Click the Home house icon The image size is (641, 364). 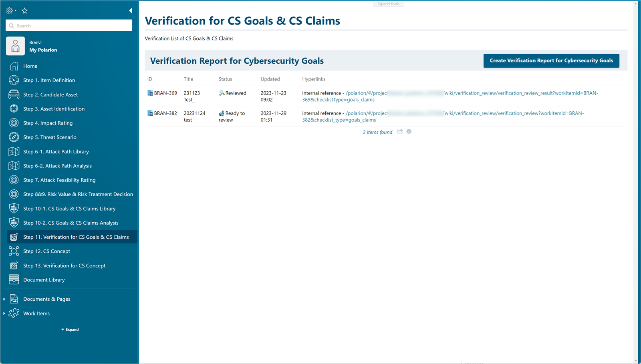(14, 66)
